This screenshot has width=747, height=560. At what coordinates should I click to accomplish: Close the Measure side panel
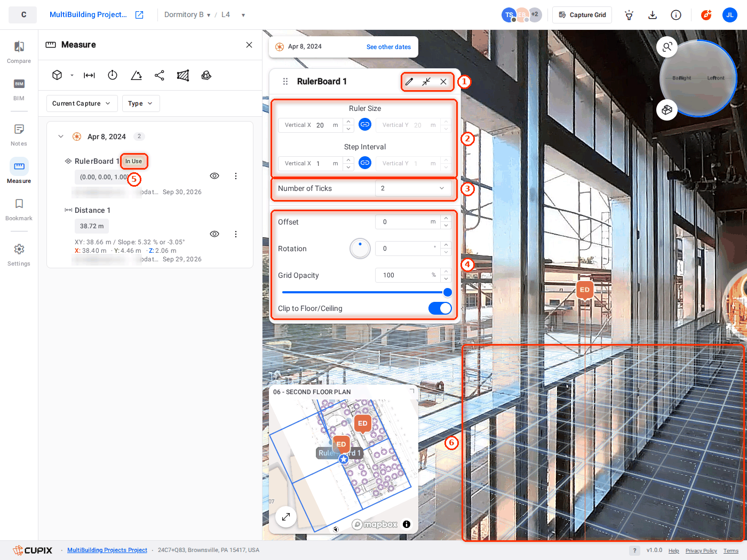tap(249, 45)
